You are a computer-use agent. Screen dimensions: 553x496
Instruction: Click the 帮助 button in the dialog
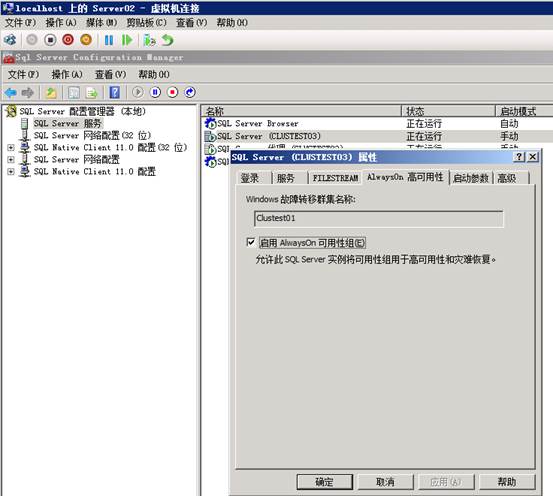coord(507,482)
